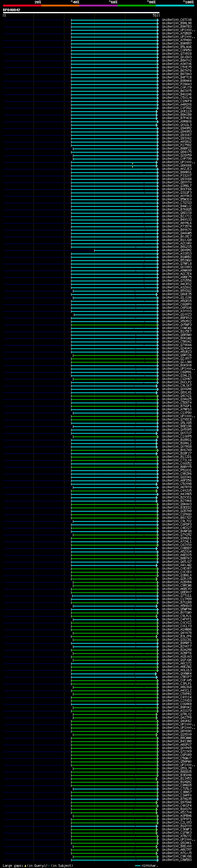Select hit UniRef100_C0PR50
Viewport: 197px width, 868px height.
coord(176,50)
